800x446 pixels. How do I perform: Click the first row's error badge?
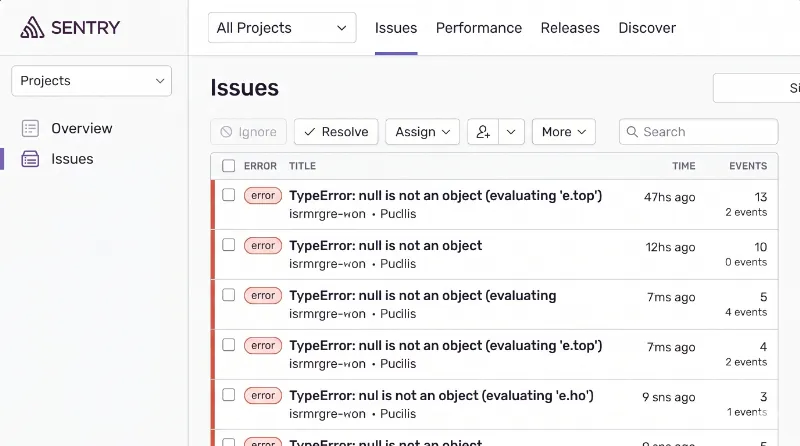pos(263,196)
